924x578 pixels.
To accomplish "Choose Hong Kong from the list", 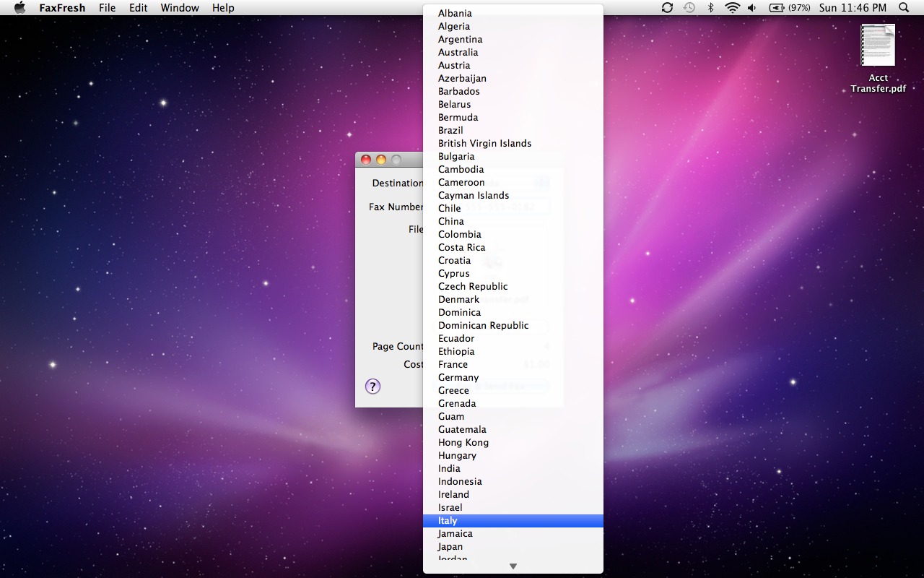I will tap(513, 442).
